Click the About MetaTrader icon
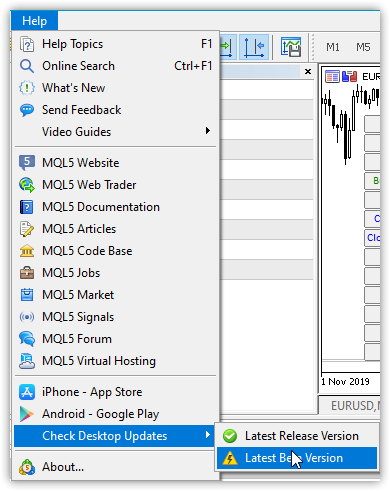The image size is (390, 491). [27, 467]
